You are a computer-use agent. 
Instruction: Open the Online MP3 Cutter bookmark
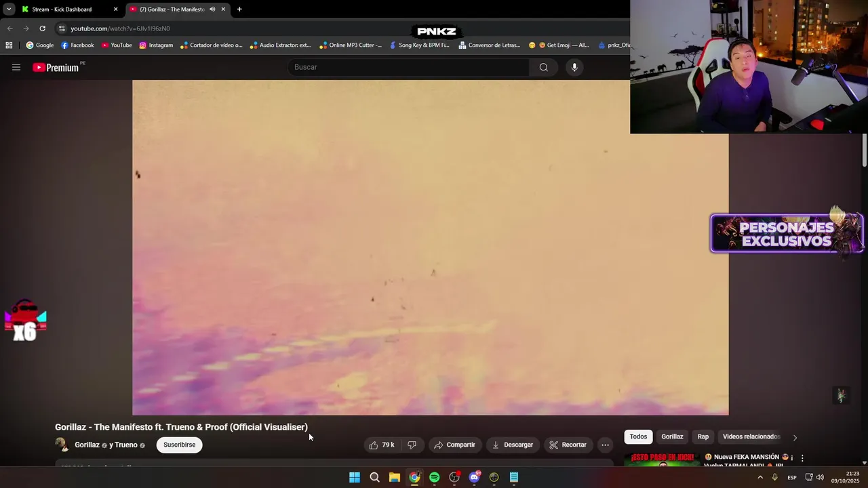(x=351, y=45)
